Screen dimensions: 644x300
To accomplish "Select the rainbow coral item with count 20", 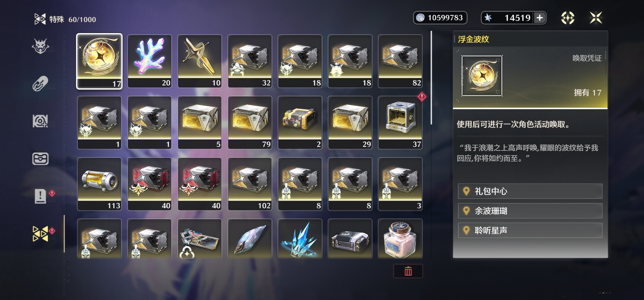I will [x=150, y=61].
